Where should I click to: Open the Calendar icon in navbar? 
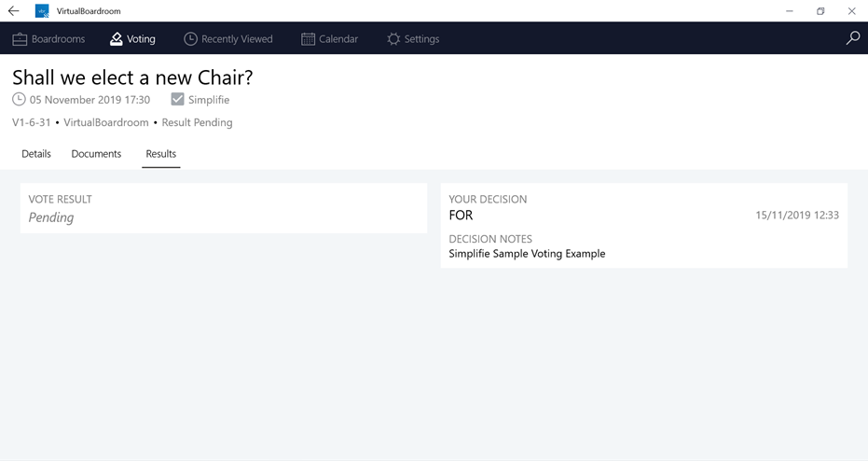point(308,39)
